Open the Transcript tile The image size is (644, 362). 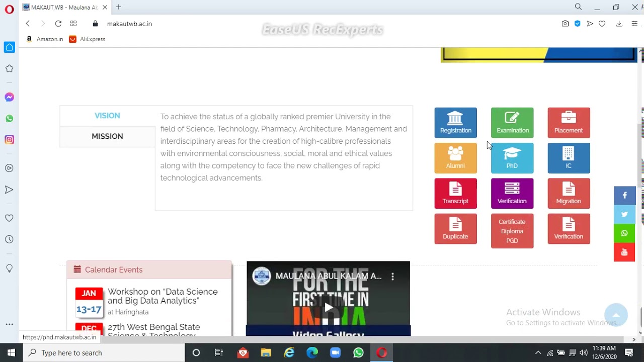pos(455,193)
